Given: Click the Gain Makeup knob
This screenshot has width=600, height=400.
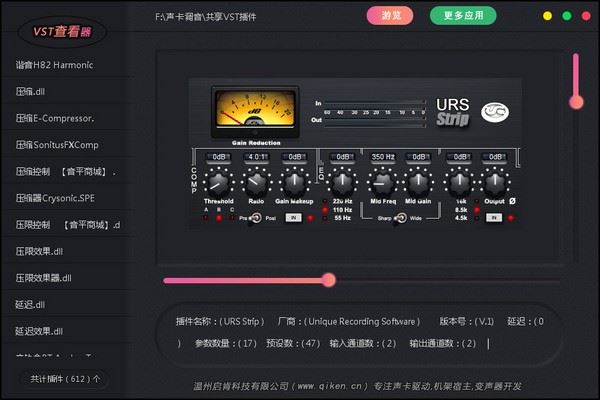Looking at the screenshot, I should 295,183.
